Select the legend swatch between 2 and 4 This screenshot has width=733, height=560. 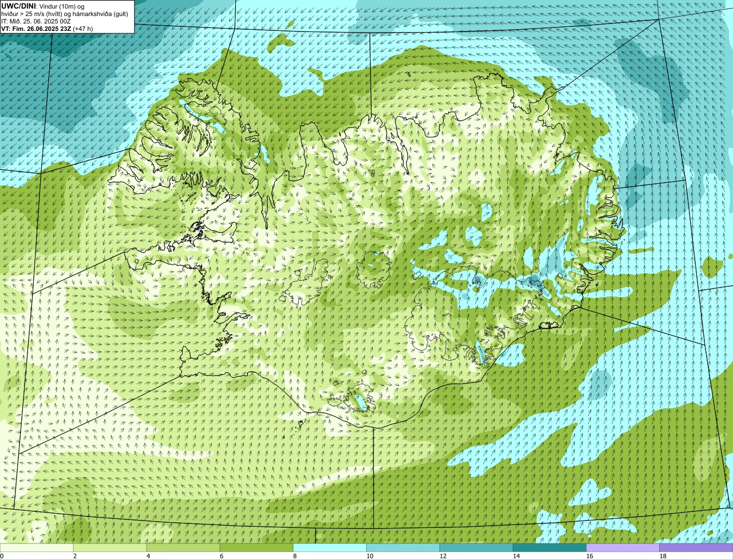(110, 548)
